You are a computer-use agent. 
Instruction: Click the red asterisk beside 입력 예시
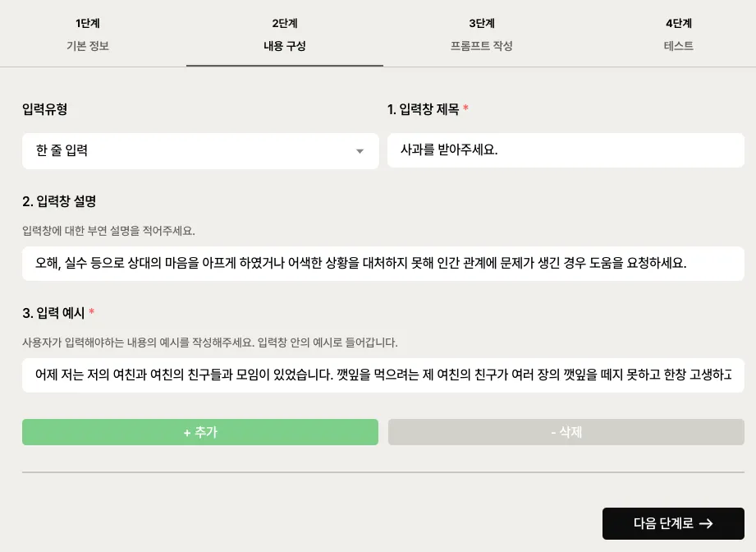tap(92, 313)
